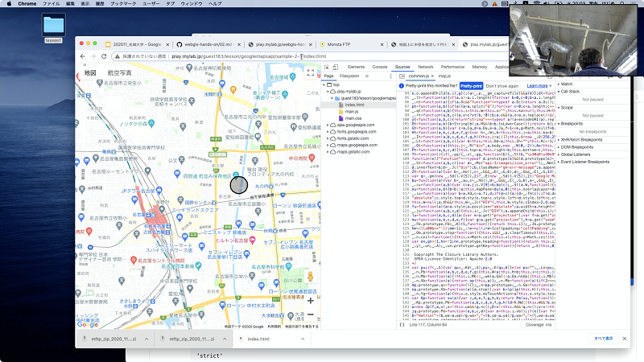Expand ajax.googleapis.com in the file tree

(x=328, y=125)
